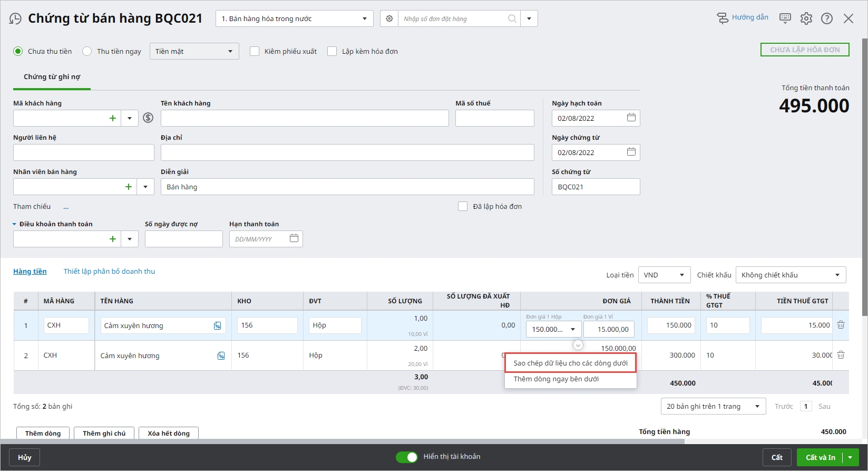Delete row 1 with trash icon
Image resolution: width=868 pixels, height=471 pixels.
pyautogui.click(x=841, y=325)
